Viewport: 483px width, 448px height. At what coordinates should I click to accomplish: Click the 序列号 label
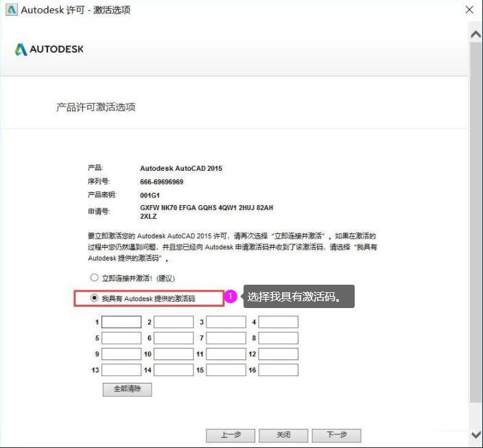[x=99, y=181]
